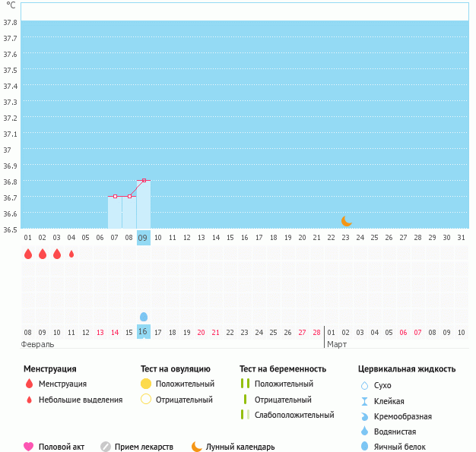Select the 36.8 temperature point on day 09
The height and width of the screenshot is (452, 476).
tap(144, 180)
